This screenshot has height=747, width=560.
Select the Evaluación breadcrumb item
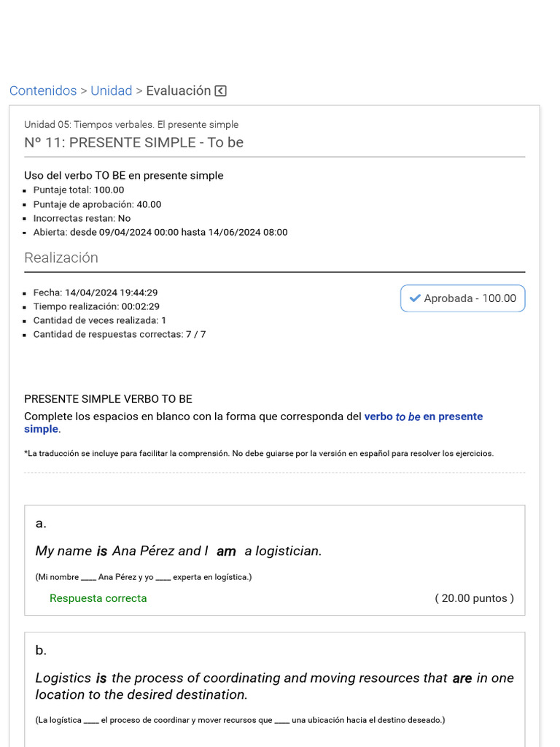(x=178, y=91)
